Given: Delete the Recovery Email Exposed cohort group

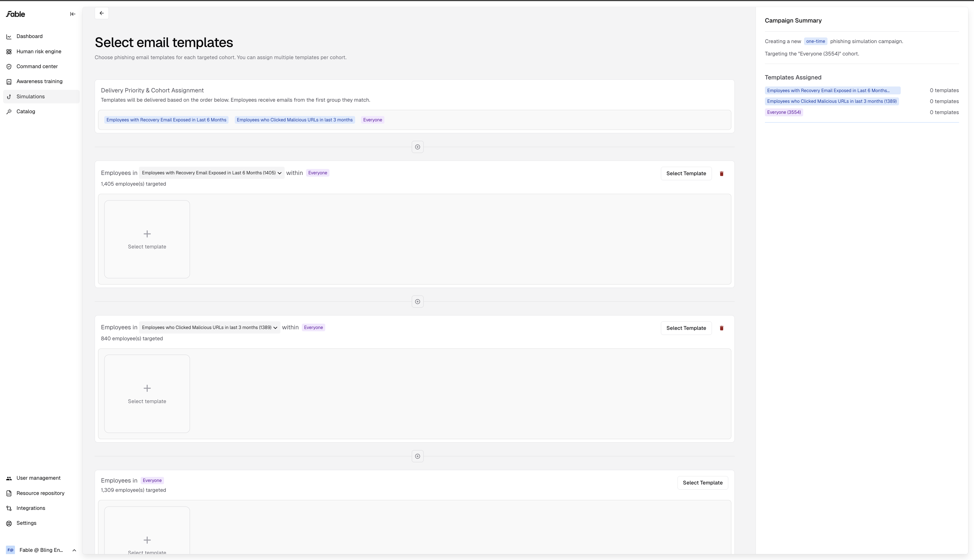Looking at the screenshot, I should coord(722,174).
